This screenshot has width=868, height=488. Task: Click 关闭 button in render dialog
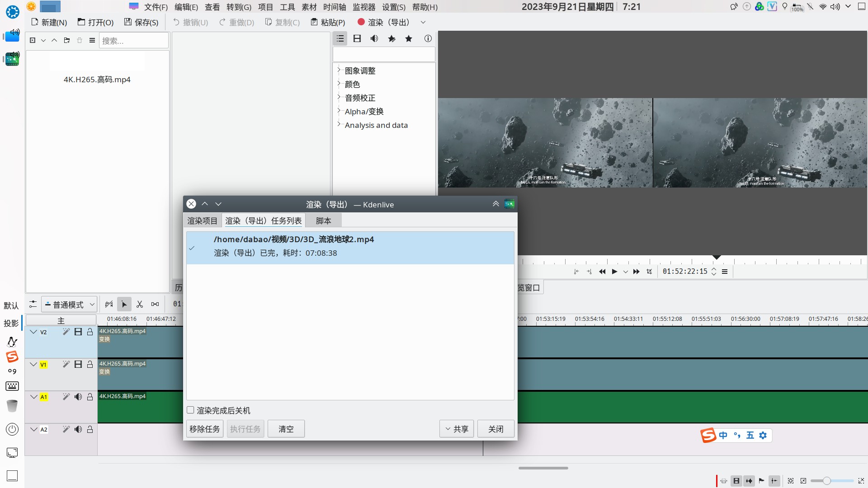[x=496, y=429]
